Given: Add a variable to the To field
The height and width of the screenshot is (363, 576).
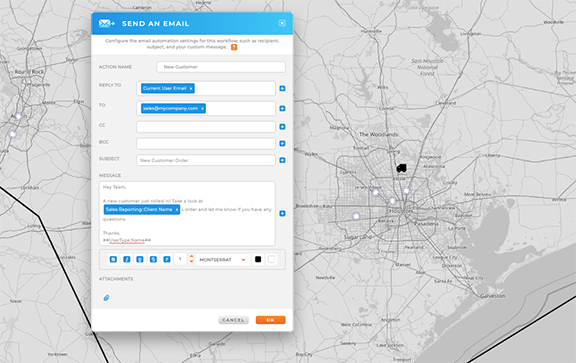Looking at the screenshot, I should [x=282, y=108].
